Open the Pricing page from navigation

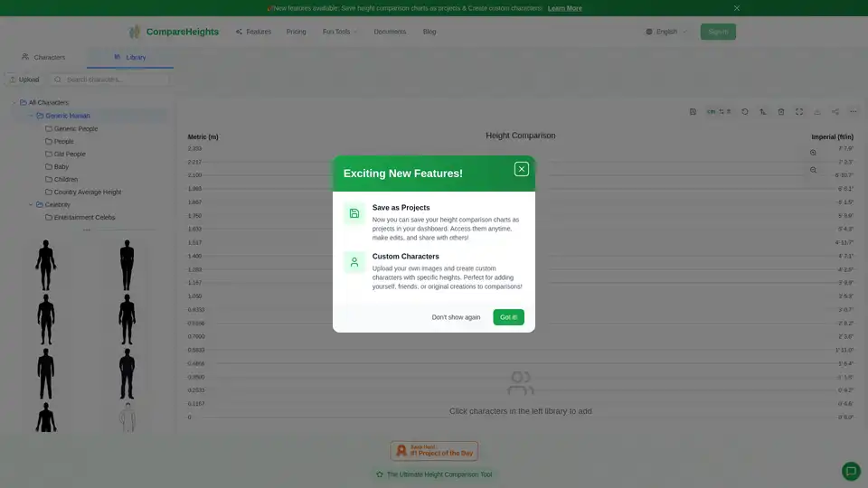(296, 32)
